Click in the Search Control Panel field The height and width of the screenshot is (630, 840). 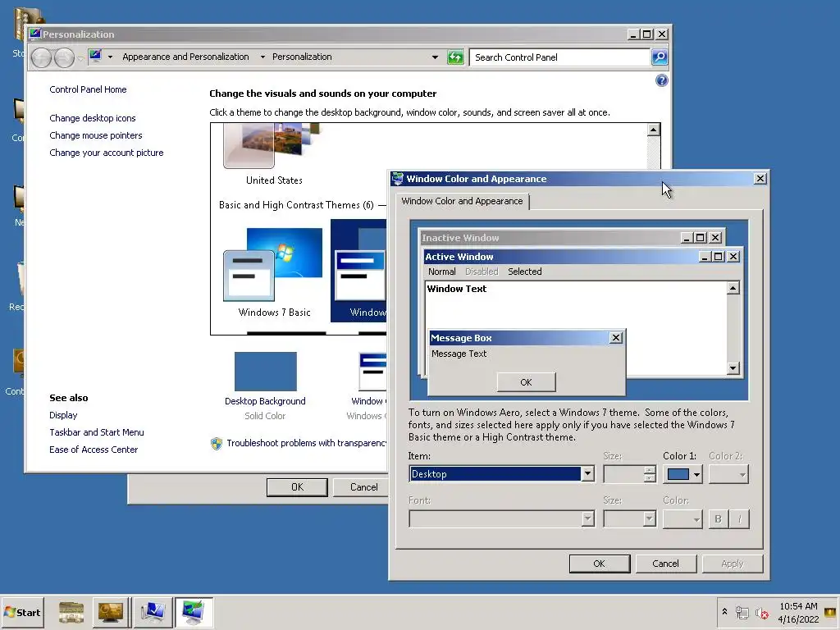pos(559,57)
